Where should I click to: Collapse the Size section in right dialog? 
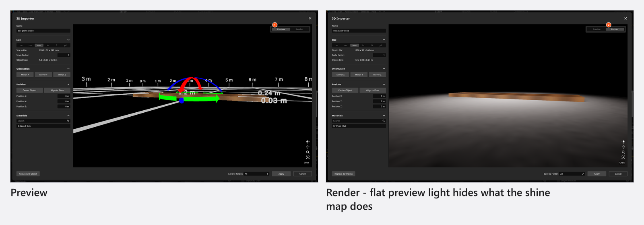point(384,40)
